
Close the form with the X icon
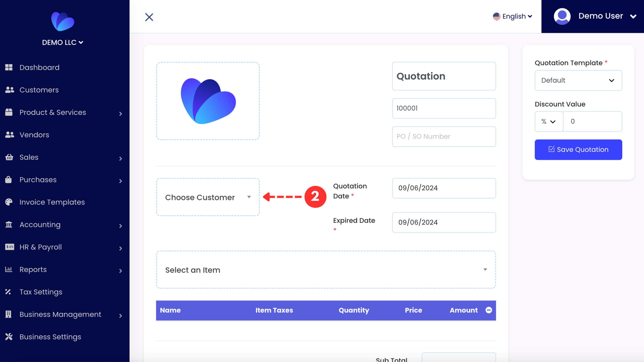[149, 17]
